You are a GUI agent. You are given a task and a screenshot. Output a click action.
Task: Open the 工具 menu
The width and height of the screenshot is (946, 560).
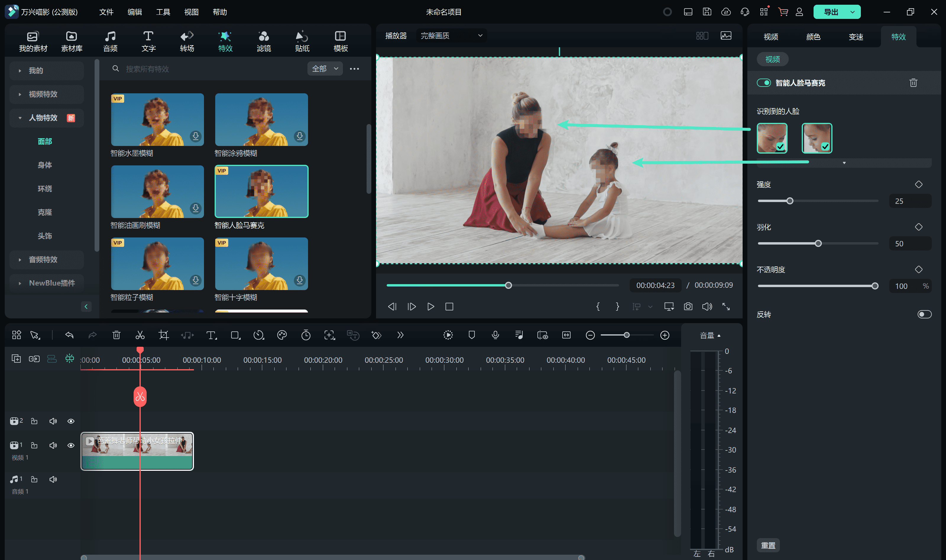point(163,12)
